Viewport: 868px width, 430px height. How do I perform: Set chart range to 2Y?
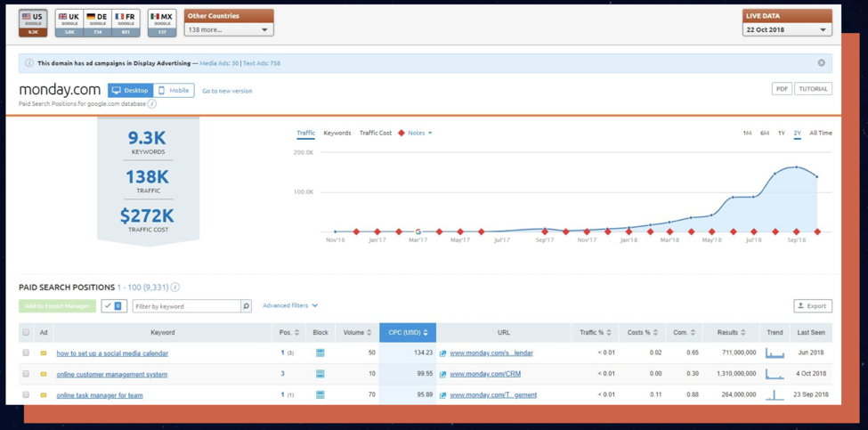[798, 133]
